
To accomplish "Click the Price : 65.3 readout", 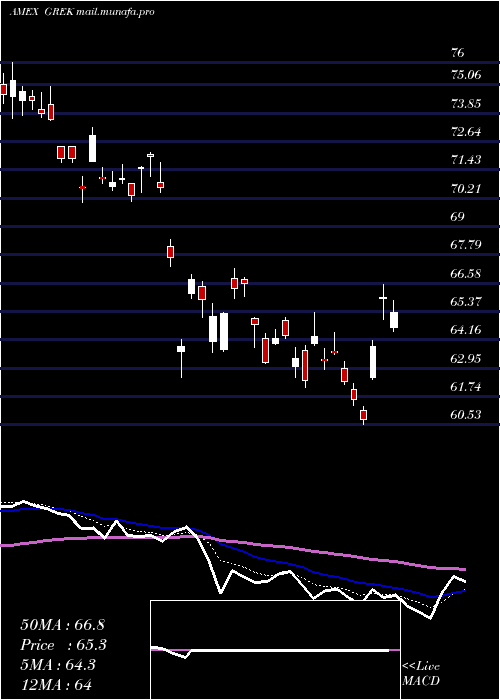I will coord(62,645).
